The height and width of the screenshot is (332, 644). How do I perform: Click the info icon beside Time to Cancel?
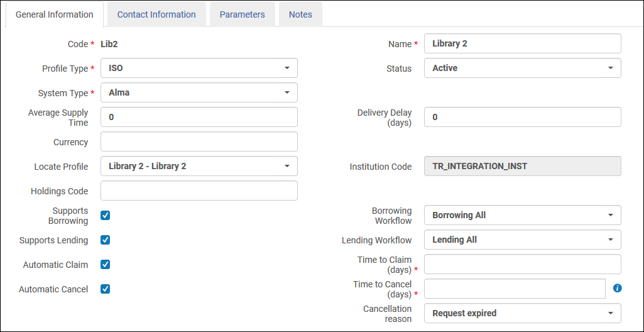(617, 288)
